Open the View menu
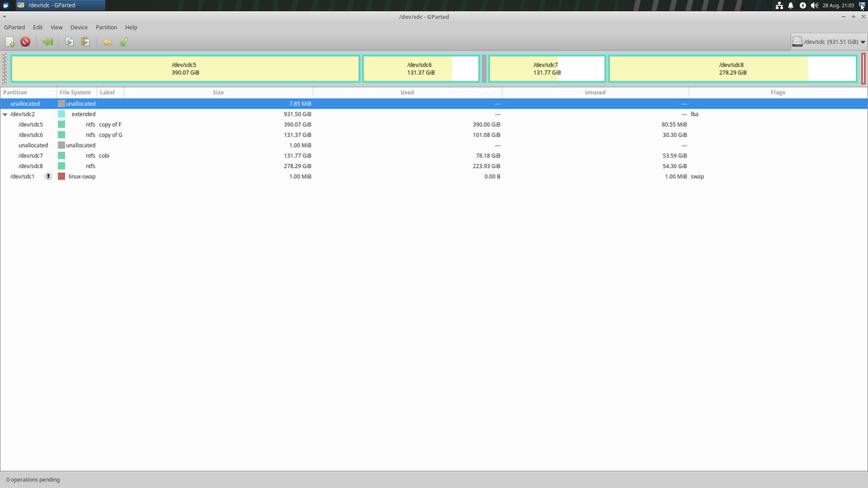This screenshot has height=488, width=868. click(x=56, y=27)
